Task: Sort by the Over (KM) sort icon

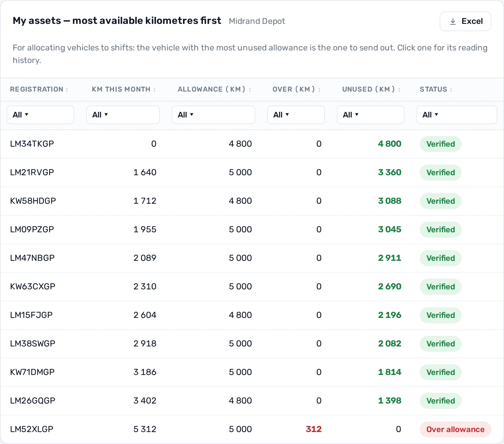Action: point(319,90)
